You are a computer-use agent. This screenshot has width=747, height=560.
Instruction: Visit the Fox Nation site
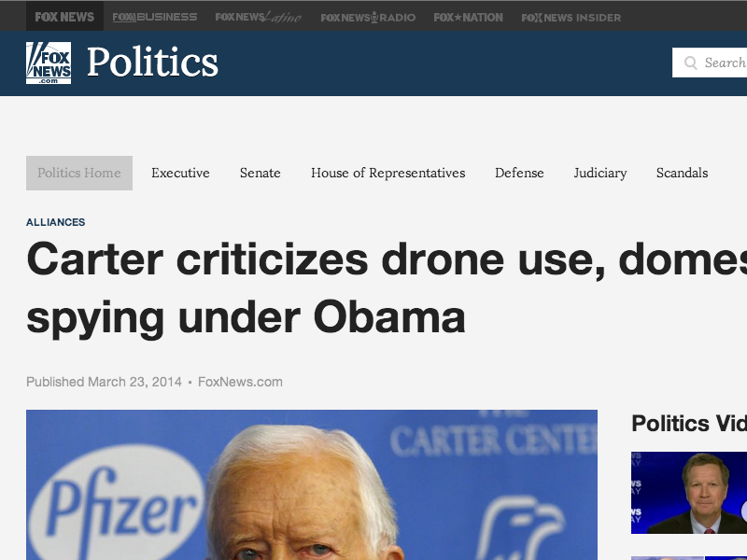click(x=468, y=17)
